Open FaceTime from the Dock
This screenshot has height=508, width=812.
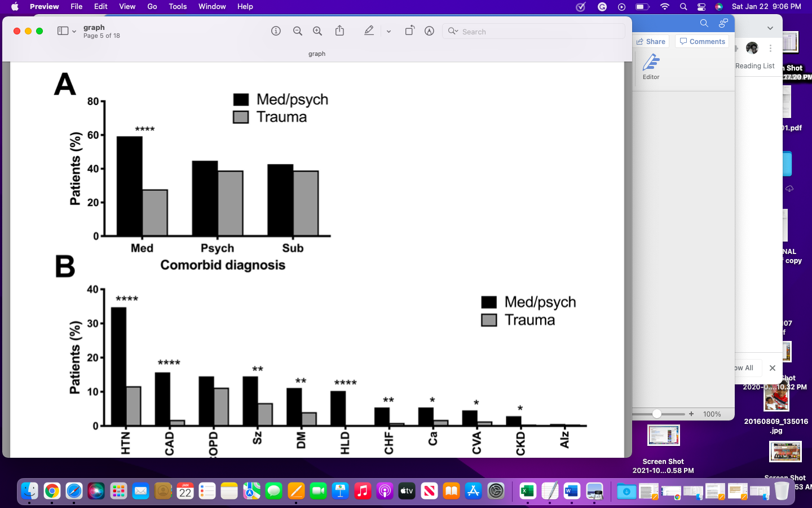319,491
